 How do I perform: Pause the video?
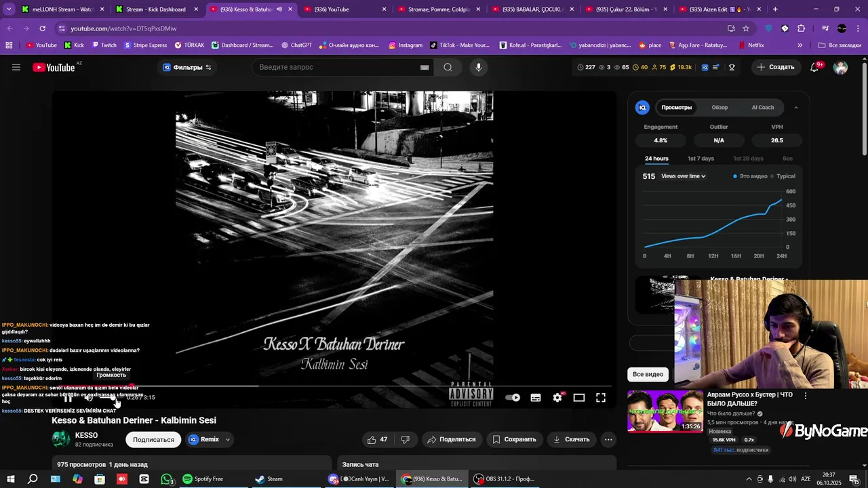68,398
